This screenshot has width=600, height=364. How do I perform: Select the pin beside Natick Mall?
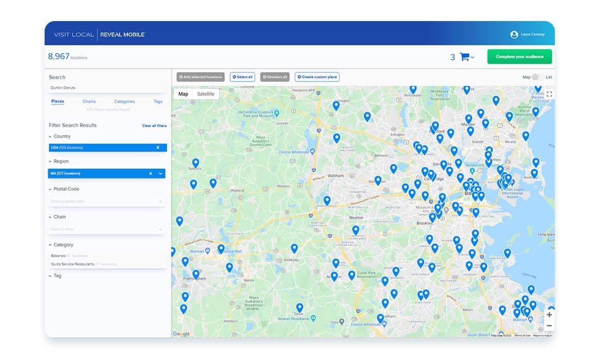(221, 249)
